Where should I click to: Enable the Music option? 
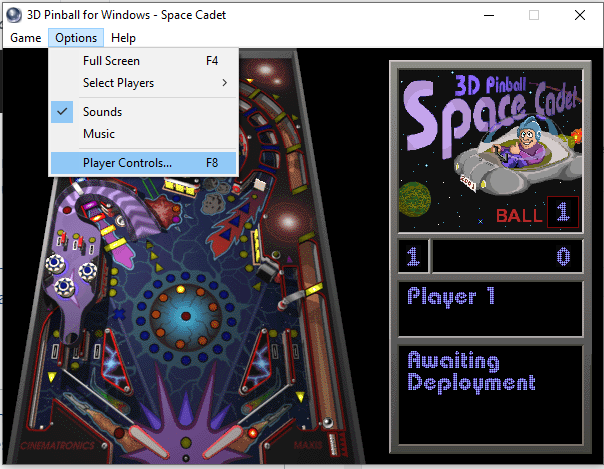[143, 134]
